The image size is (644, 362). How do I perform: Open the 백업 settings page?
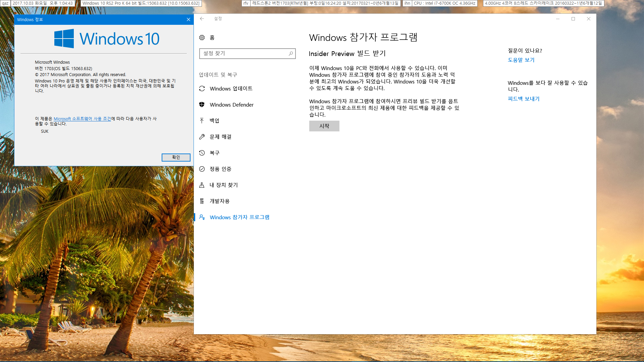pyautogui.click(x=215, y=121)
